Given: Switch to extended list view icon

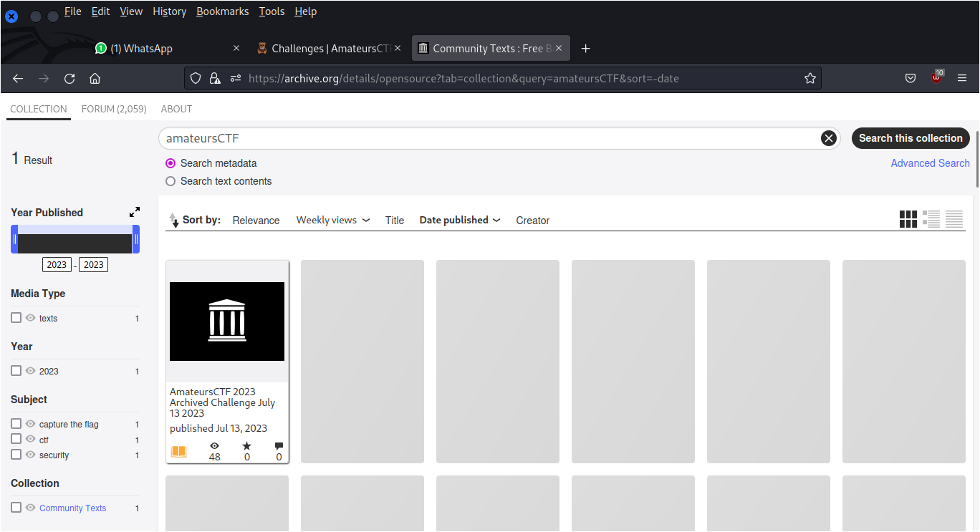Looking at the screenshot, I should pos(931,219).
